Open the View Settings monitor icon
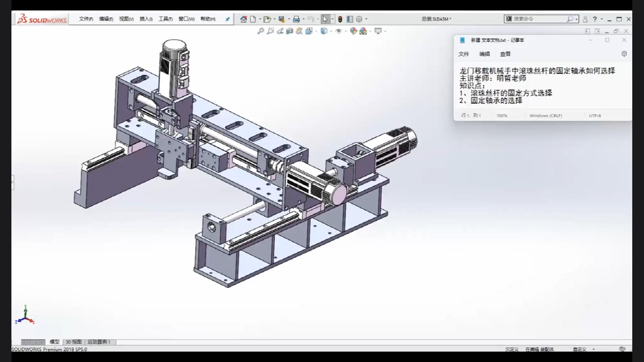The image size is (644, 362). pos(378,31)
